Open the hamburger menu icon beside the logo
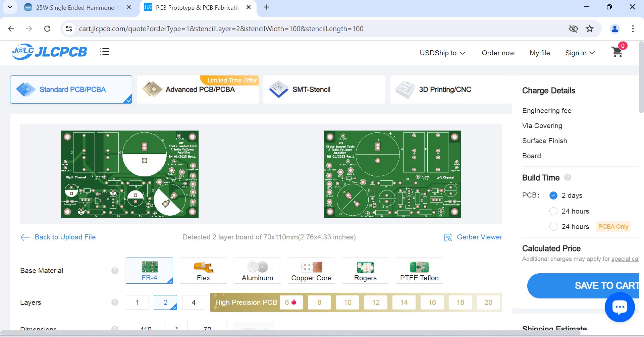Viewport: 644px width, 337px height. [x=105, y=52]
